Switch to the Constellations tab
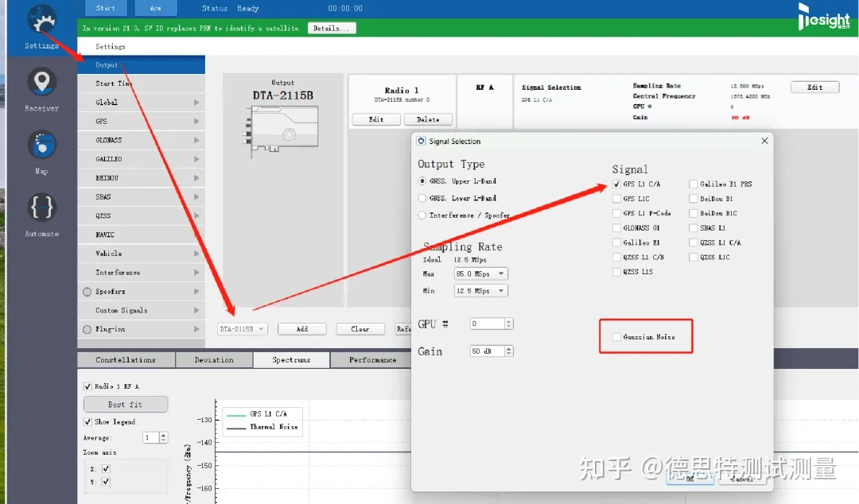Viewport: 859px width, 504px height. pyautogui.click(x=126, y=360)
